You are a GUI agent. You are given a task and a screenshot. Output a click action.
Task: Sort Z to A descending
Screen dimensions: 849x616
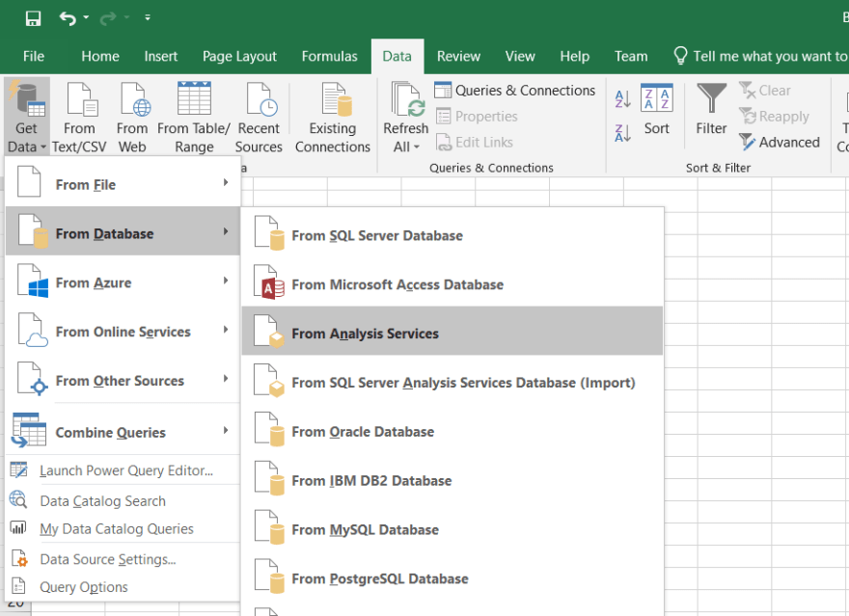point(622,133)
